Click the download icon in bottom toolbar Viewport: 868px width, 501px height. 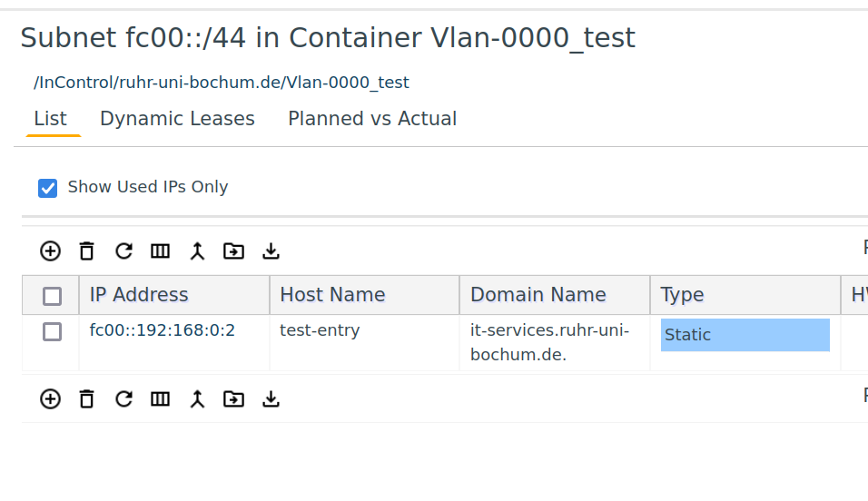271,399
